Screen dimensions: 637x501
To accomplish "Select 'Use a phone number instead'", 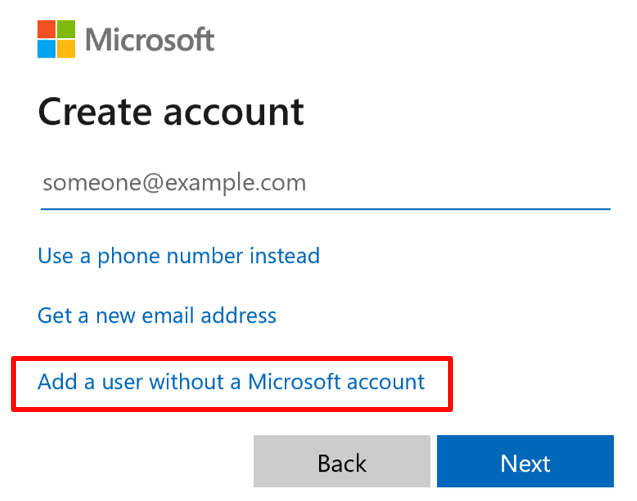I will point(179,256).
